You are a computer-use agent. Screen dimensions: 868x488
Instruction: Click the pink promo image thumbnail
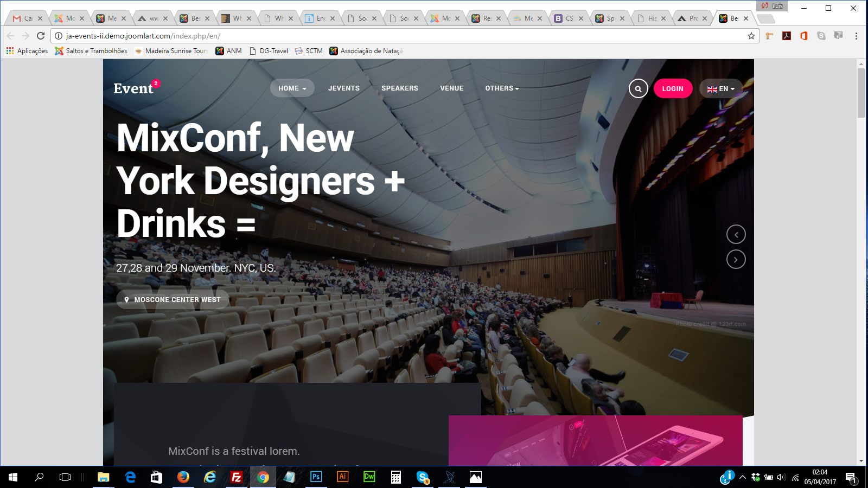[x=596, y=440]
